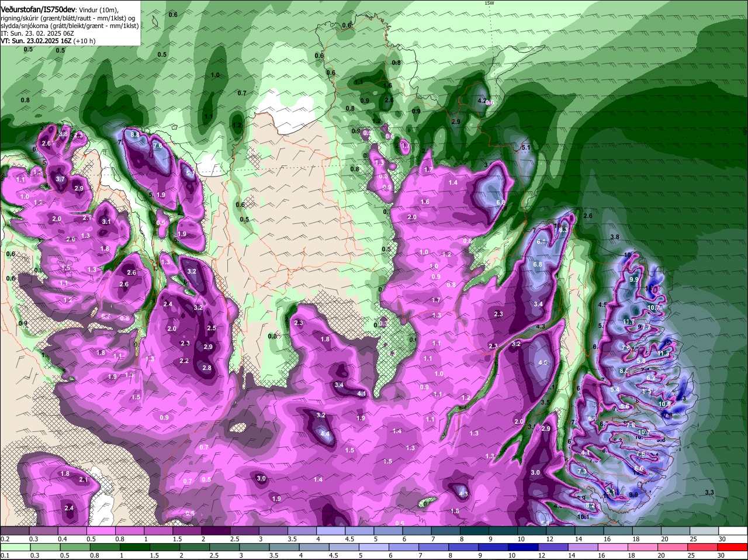Click the '3.3' value on the map
This screenshot has width=748, height=560.
[x=709, y=492]
